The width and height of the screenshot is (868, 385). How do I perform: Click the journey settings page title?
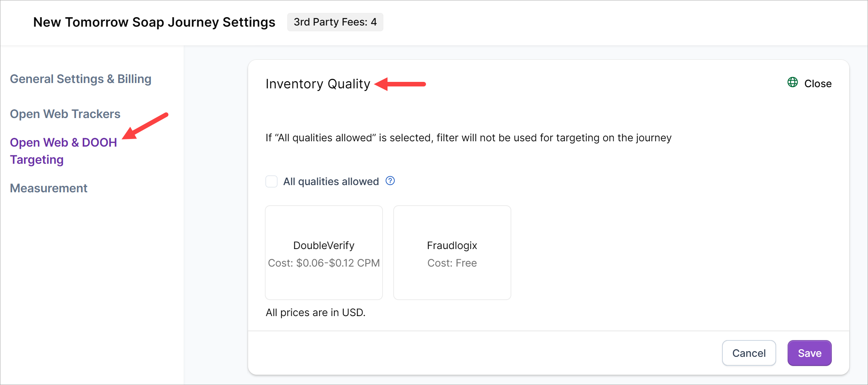point(154,22)
